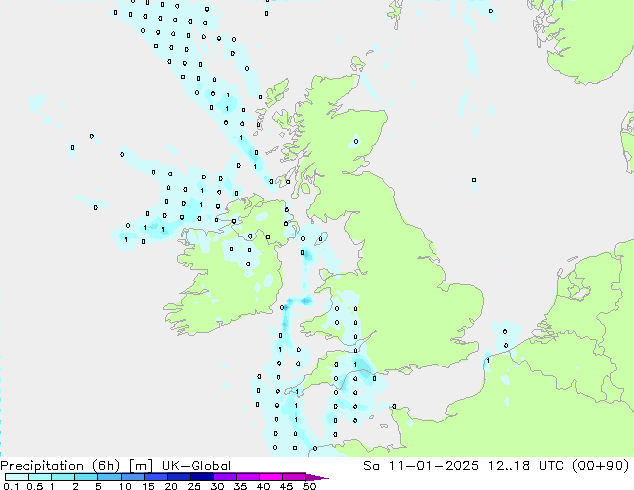This screenshot has height=490, width=634.
Task: Click the legend value label '25'
Action: (194, 486)
